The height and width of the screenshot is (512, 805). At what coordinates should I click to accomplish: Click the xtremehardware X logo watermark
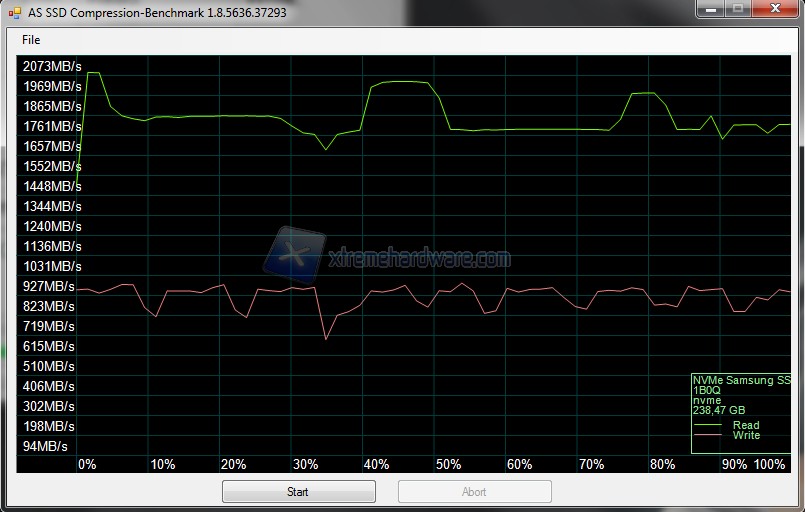tap(295, 251)
